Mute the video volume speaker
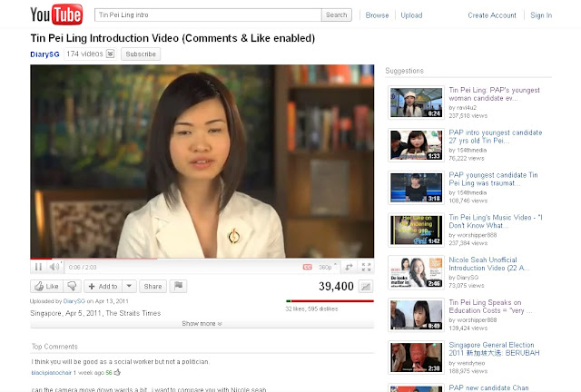581x392 pixels. point(54,267)
